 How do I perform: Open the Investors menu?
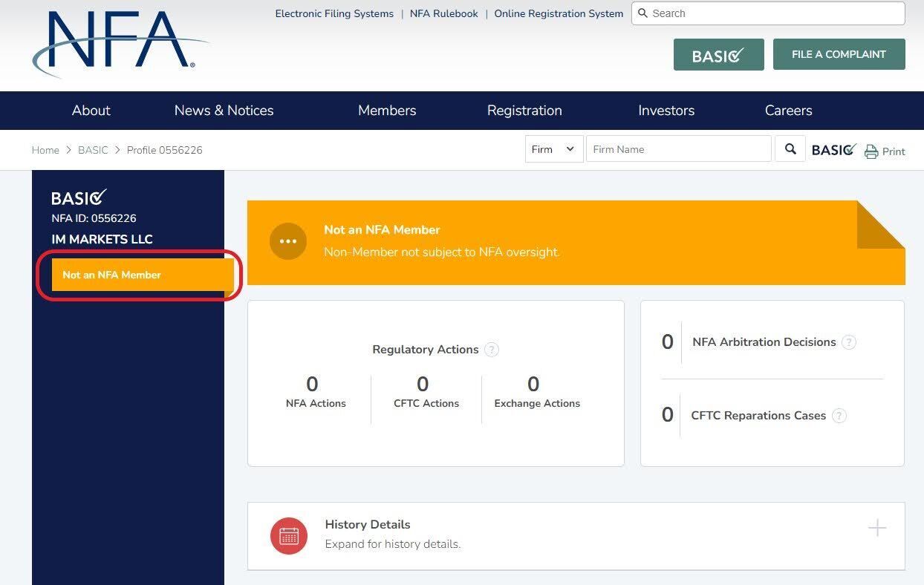pos(666,111)
